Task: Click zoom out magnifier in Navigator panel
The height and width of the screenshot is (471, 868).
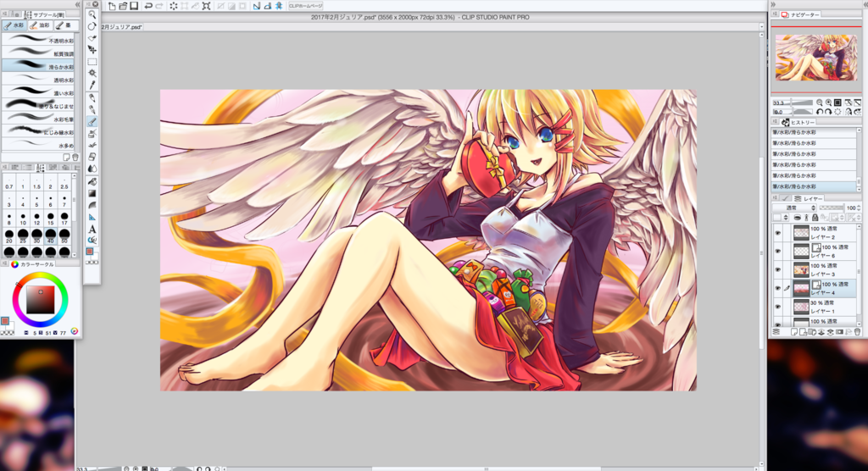Action: (820, 103)
